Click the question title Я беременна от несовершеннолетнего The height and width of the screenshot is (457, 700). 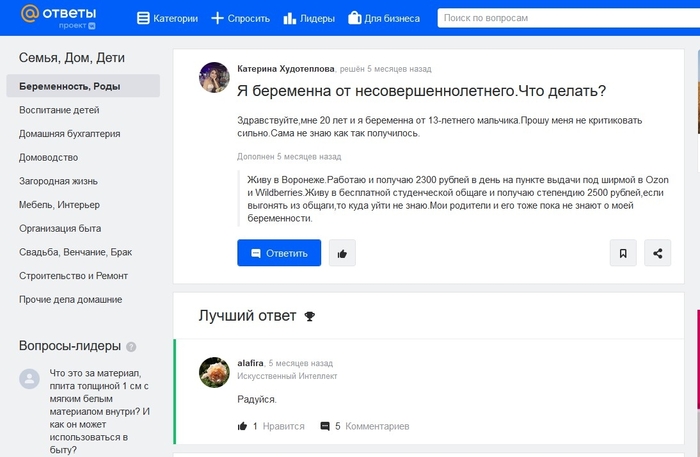point(421,91)
